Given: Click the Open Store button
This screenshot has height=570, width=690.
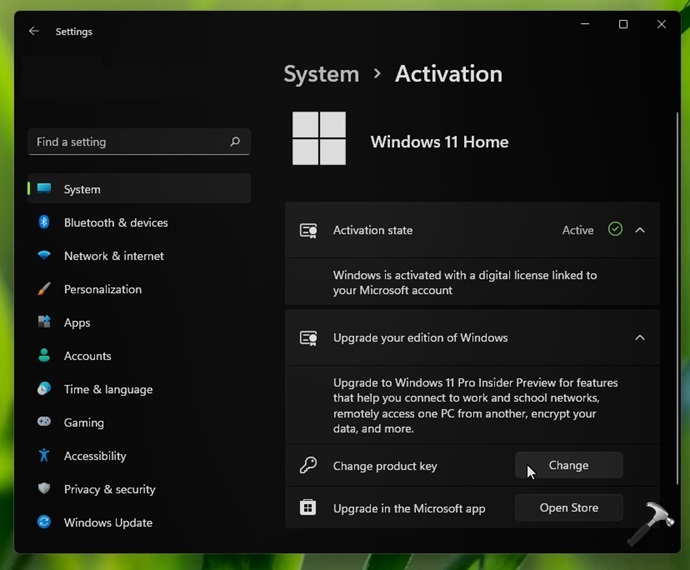Looking at the screenshot, I should click(x=569, y=507).
